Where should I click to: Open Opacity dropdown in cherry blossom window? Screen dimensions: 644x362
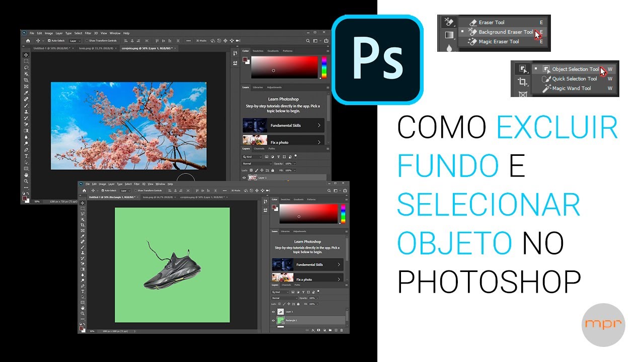pyautogui.click(x=295, y=163)
